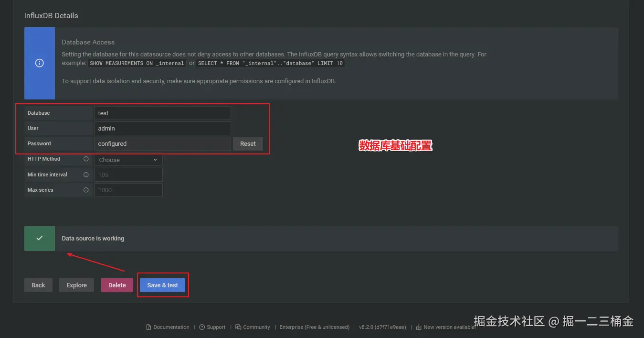Open Explore from the datasource page
644x338 pixels.
76,285
